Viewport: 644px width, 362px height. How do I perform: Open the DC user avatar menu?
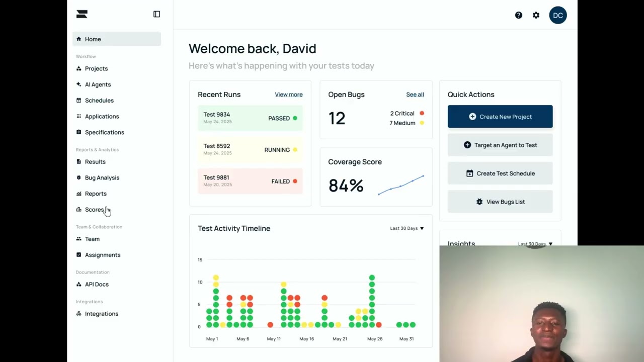(x=558, y=15)
